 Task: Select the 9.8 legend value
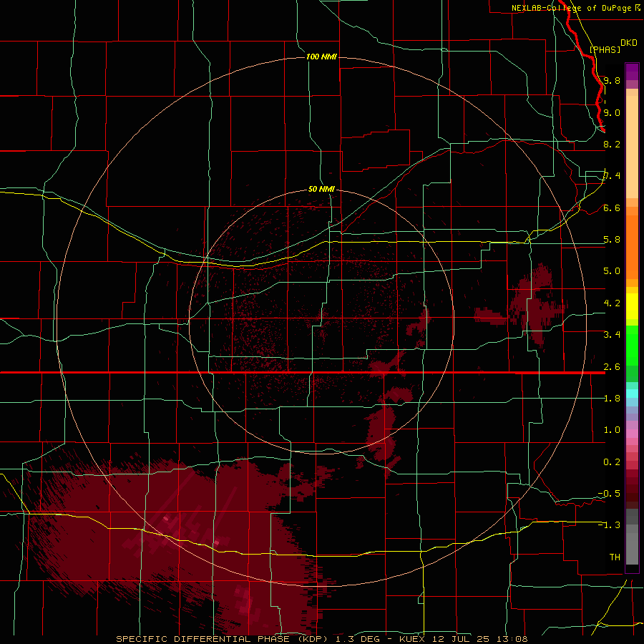pos(612,80)
